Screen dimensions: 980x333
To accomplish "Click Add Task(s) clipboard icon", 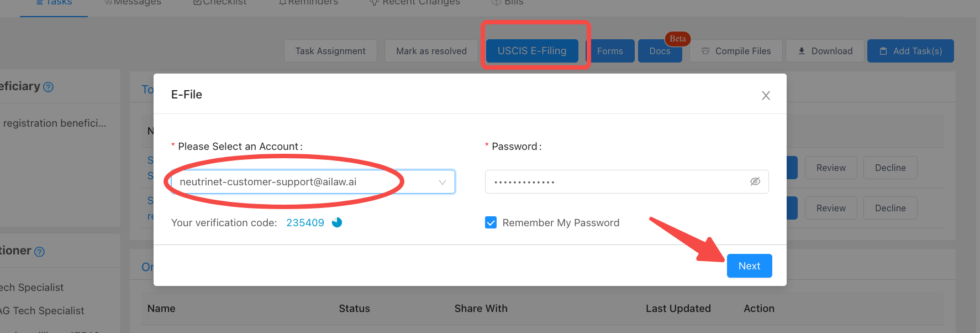I will [x=883, y=51].
